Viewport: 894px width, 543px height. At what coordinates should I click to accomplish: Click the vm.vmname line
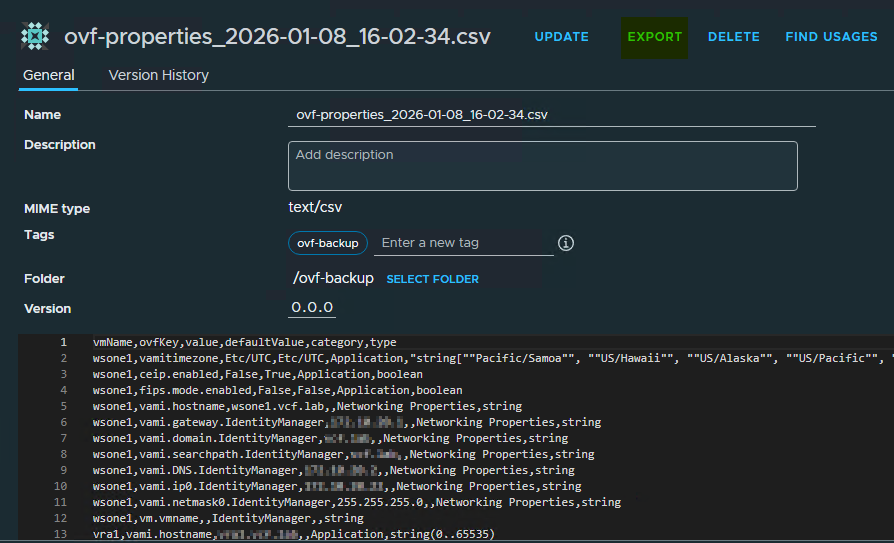pyautogui.click(x=228, y=518)
